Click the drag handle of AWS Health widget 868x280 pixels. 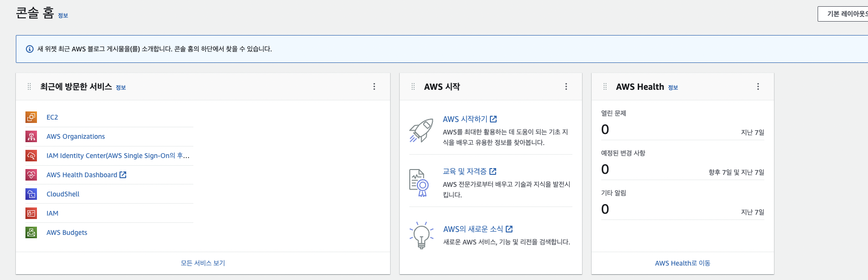click(605, 86)
